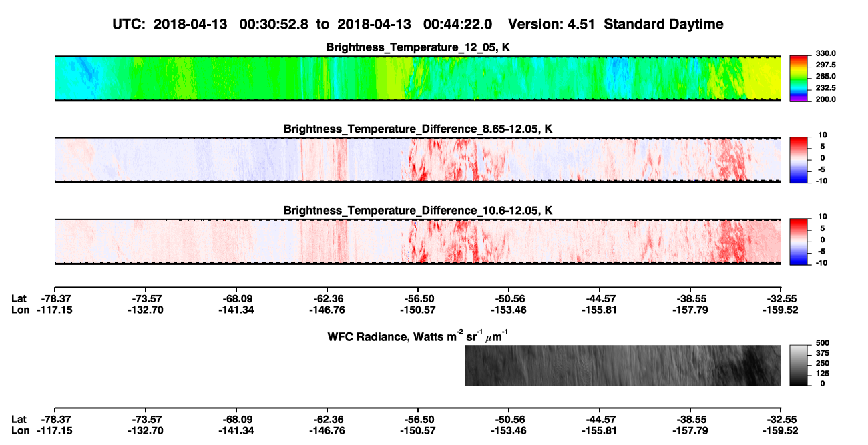Click longitude '-132.70' on the axis above WFC Radiance
This screenshot has width=868, height=445.
click(145, 310)
